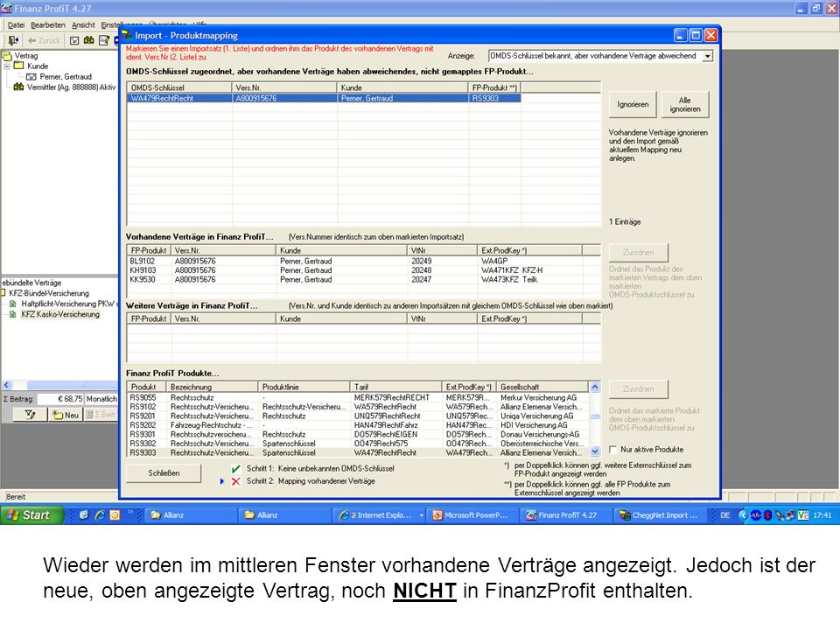Click the card icon beside Perner, Gertraud
The image size is (840, 630).
point(31,77)
